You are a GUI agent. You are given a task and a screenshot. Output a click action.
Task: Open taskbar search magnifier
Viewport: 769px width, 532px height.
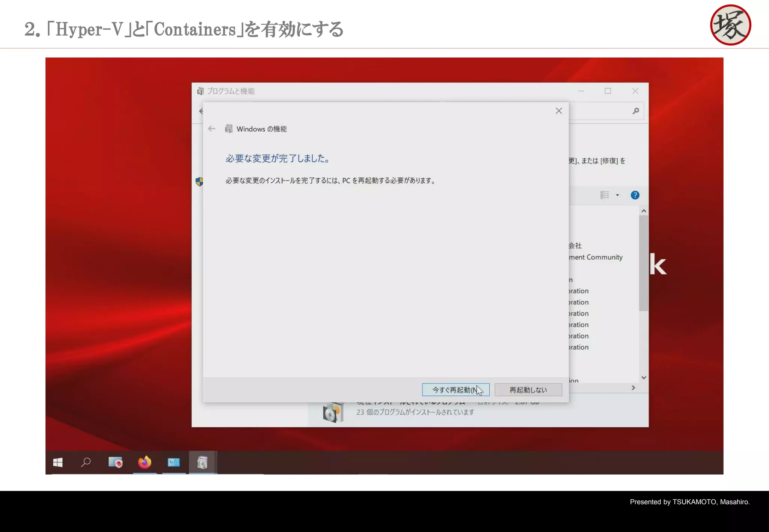pos(86,462)
